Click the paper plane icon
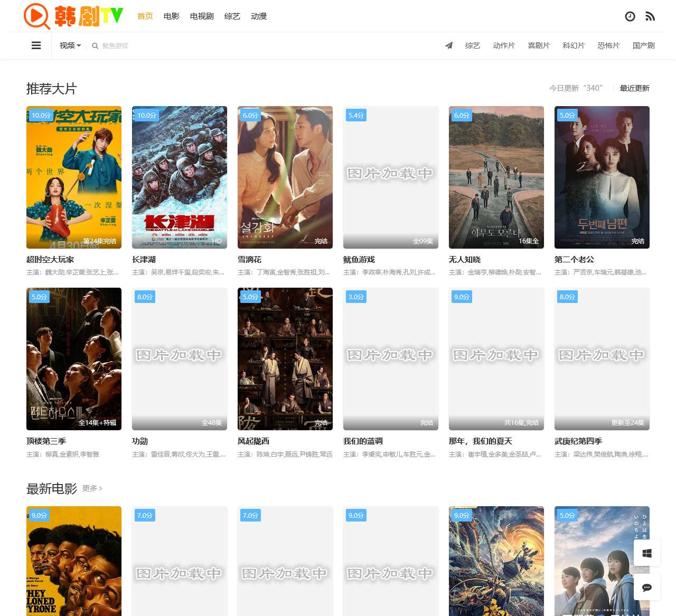 [x=449, y=45]
